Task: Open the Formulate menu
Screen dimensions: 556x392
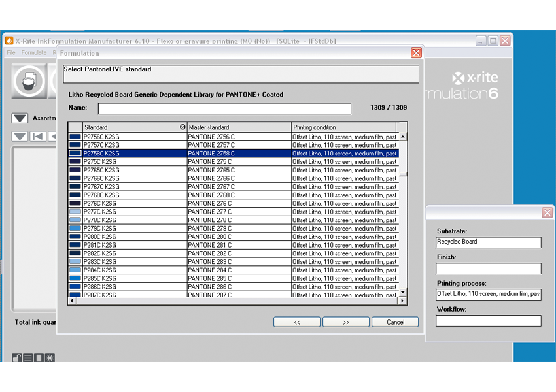Action: click(34, 52)
